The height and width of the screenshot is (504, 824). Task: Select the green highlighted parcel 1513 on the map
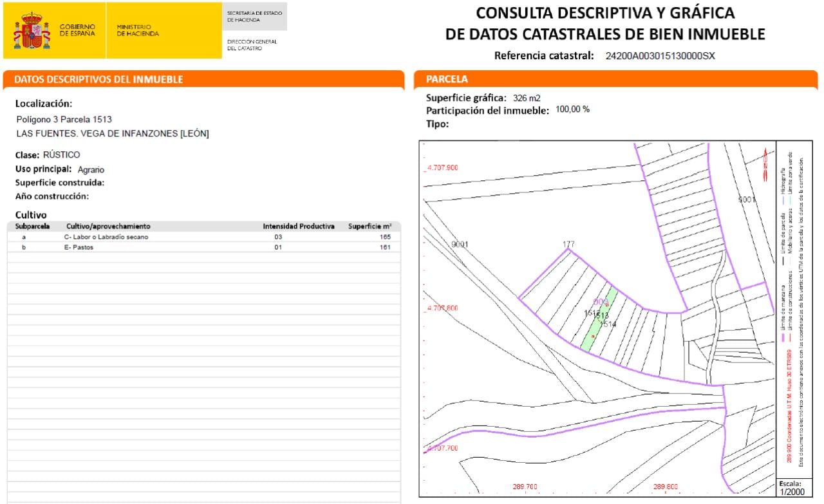pos(599,320)
